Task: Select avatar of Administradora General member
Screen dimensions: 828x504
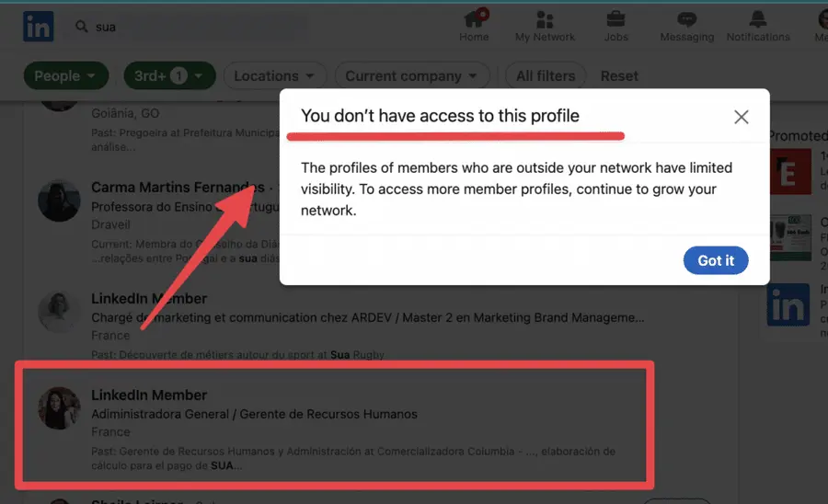Action: coord(59,408)
